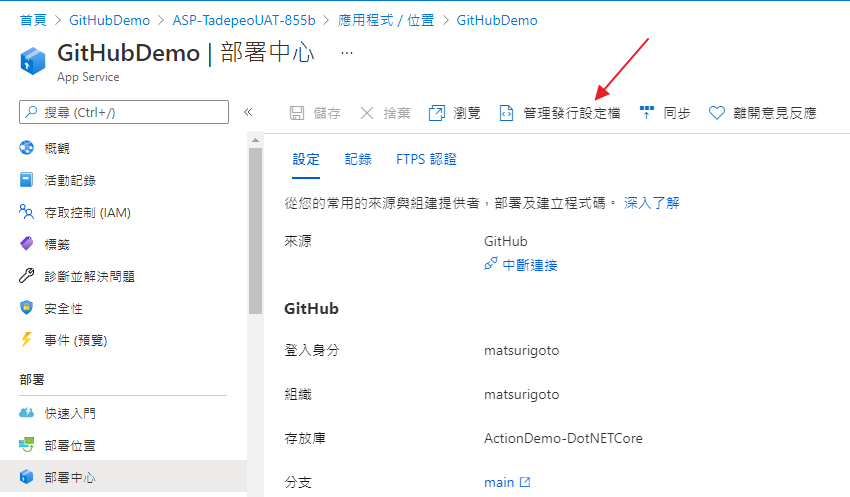Click the sync (同步) icon

coord(647,112)
